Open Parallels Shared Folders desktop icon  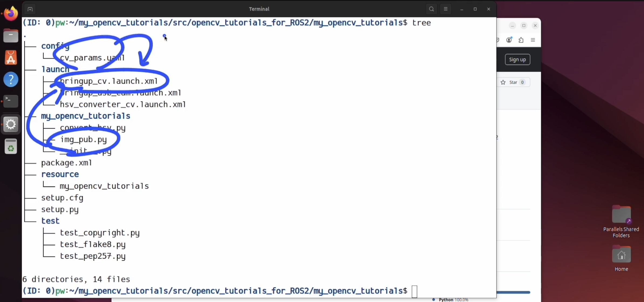621,215
